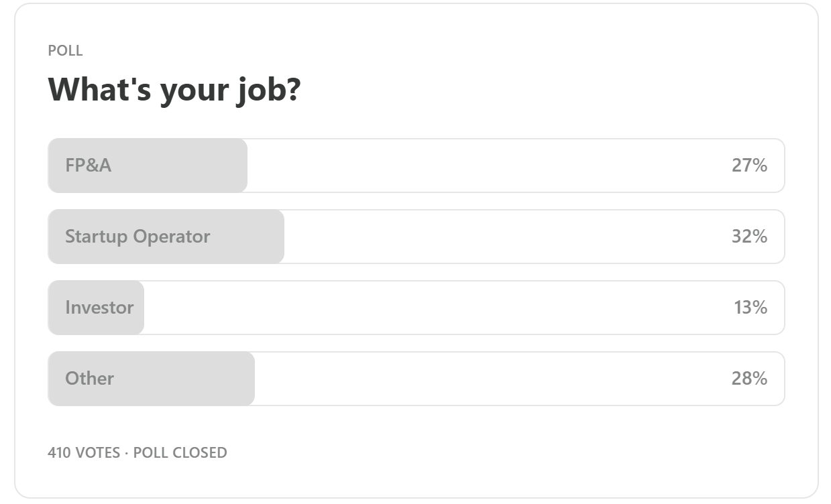Image resolution: width=831 pixels, height=504 pixels.
Task: Click the POLL CLOSED status text
Action: click(180, 453)
